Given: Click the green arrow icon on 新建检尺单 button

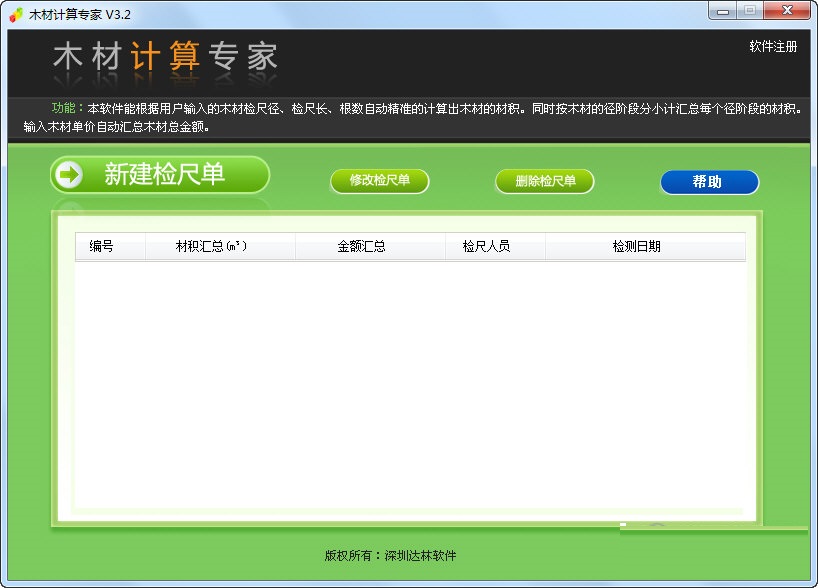Looking at the screenshot, I should pos(68,174).
